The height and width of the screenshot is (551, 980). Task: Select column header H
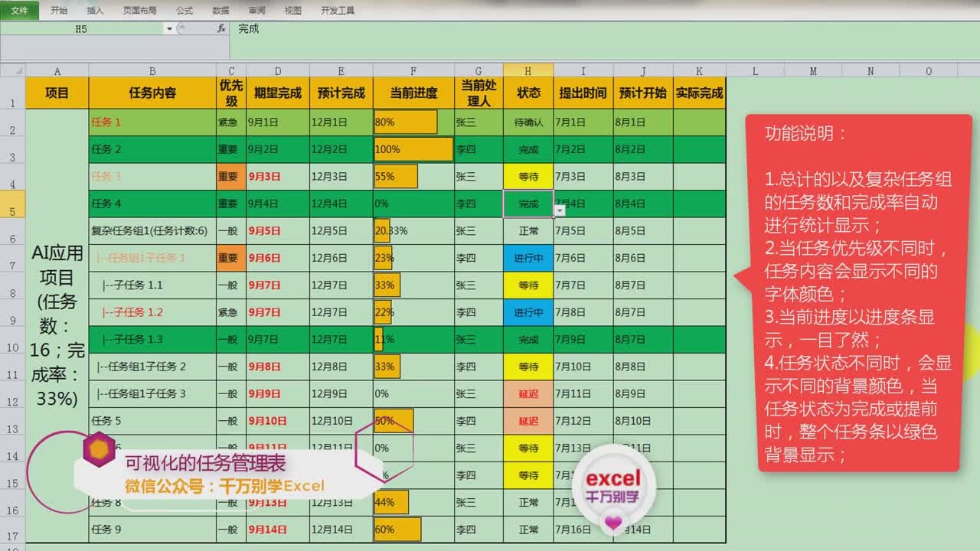click(528, 70)
